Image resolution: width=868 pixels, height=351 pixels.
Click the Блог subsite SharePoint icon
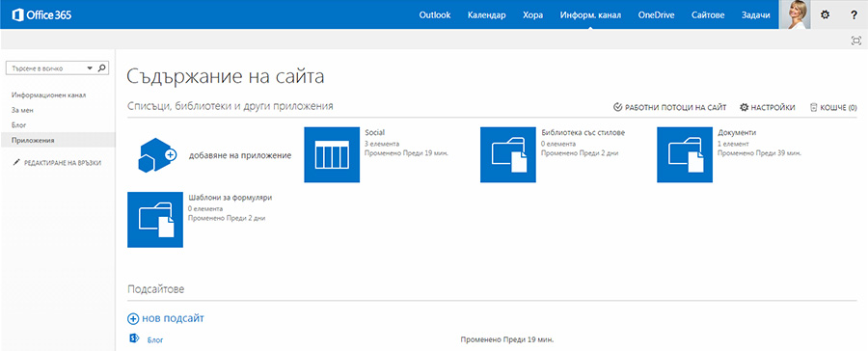click(133, 338)
